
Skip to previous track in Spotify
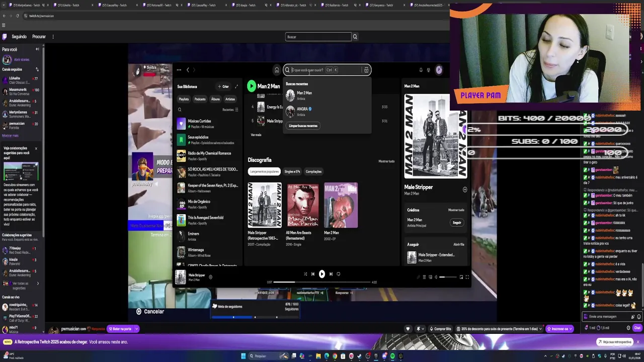tap(313, 274)
